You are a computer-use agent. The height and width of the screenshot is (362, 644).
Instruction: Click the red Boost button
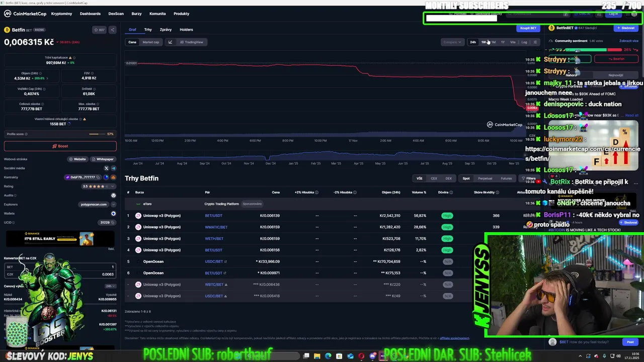point(60,146)
